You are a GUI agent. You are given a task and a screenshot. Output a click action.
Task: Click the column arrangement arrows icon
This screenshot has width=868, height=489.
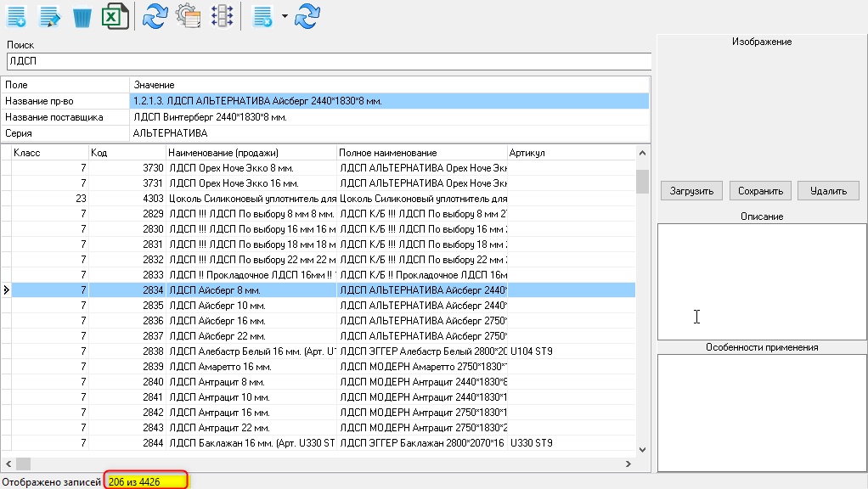point(221,16)
